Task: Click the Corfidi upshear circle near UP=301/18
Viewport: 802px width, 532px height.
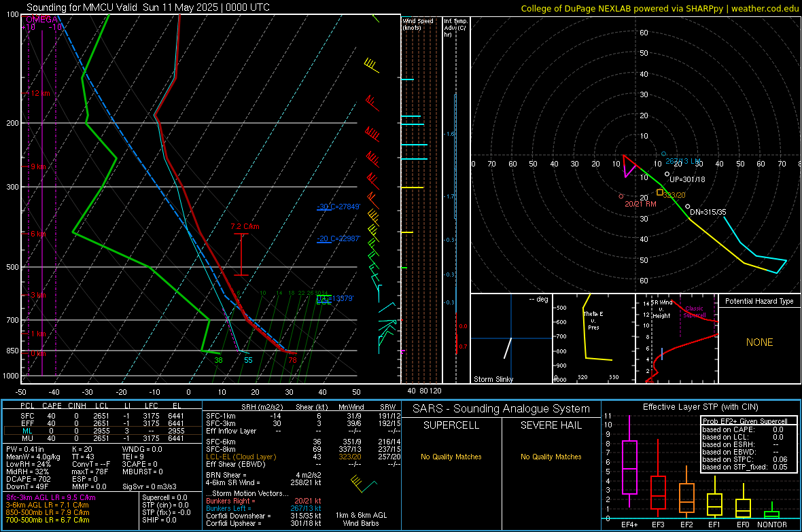Action: click(x=667, y=174)
